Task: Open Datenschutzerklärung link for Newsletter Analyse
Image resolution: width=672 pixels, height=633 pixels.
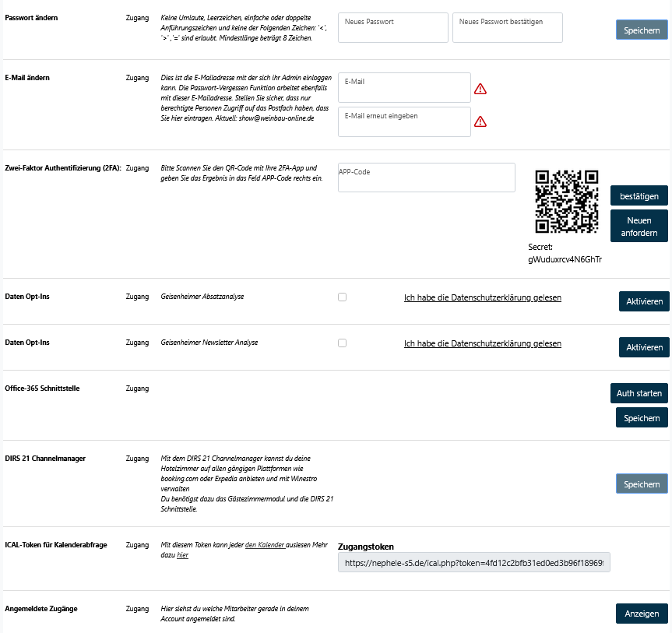Action: tap(482, 343)
